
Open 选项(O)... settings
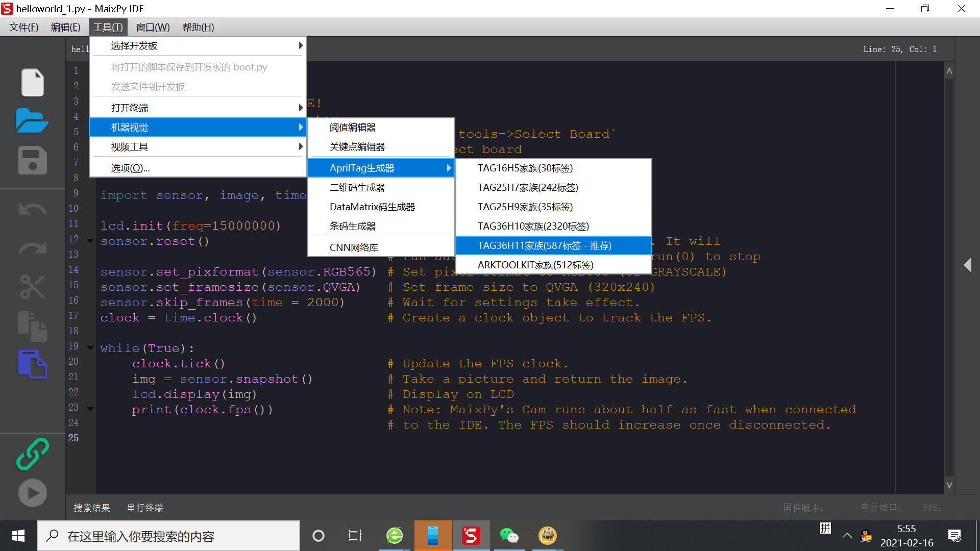pyautogui.click(x=198, y=168)
